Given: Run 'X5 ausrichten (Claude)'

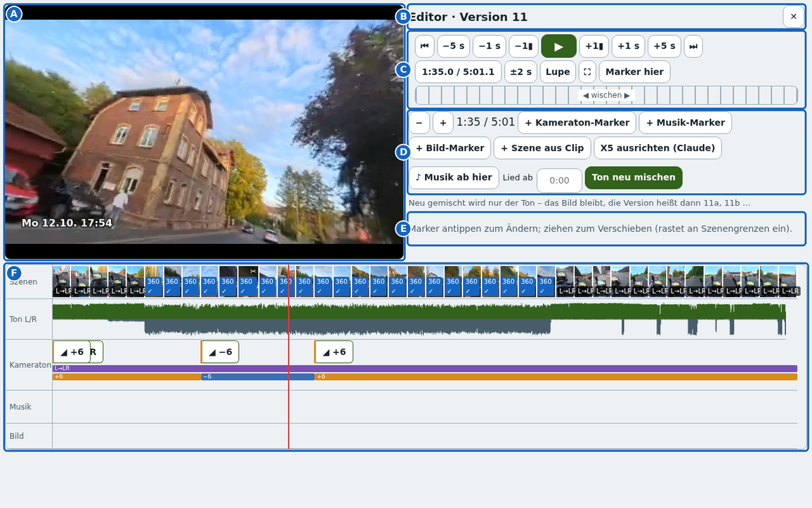Looking at the screenshot, I should tap(658, 148).
